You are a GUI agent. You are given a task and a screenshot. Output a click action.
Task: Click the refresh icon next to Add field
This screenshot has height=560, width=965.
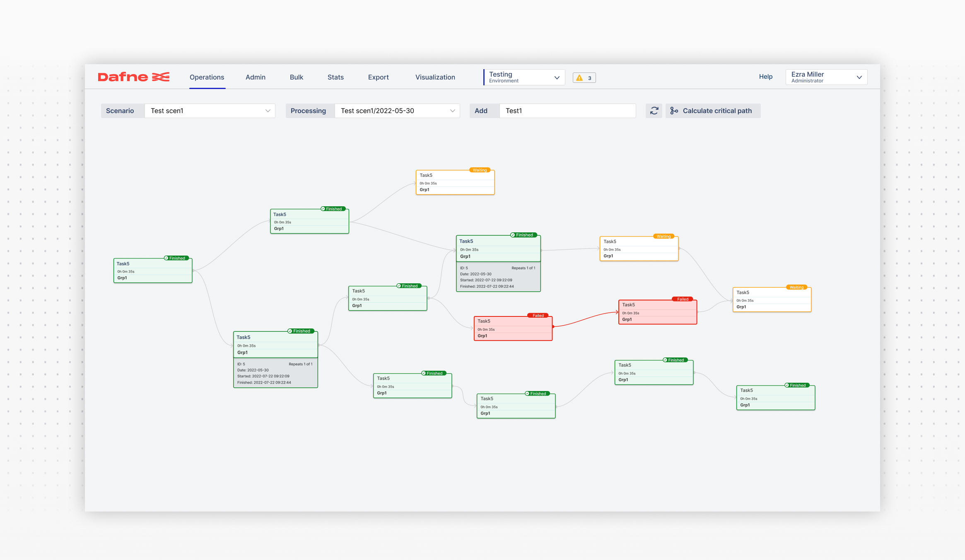(x=654, y=111)
